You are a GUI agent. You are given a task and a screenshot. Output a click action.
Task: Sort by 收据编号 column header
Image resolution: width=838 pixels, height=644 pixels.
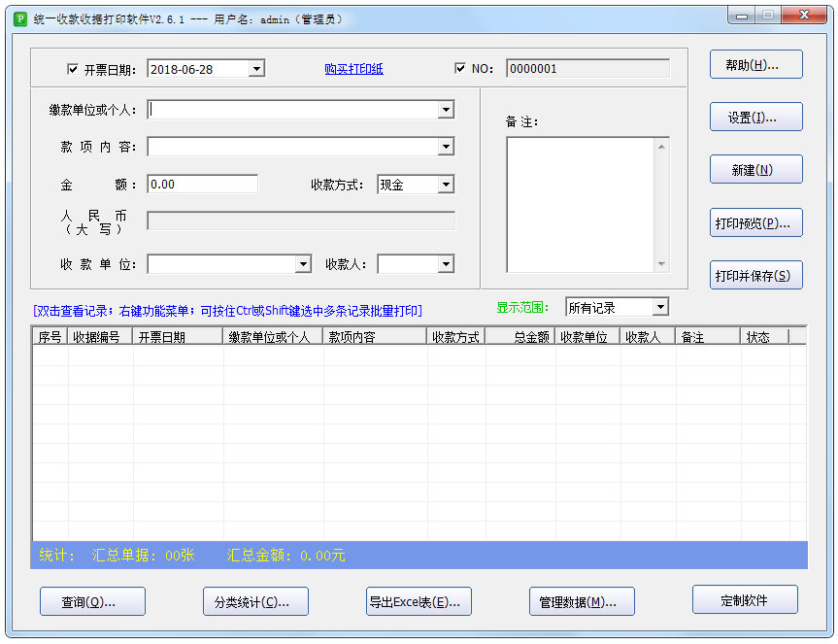tap(100, 337)
